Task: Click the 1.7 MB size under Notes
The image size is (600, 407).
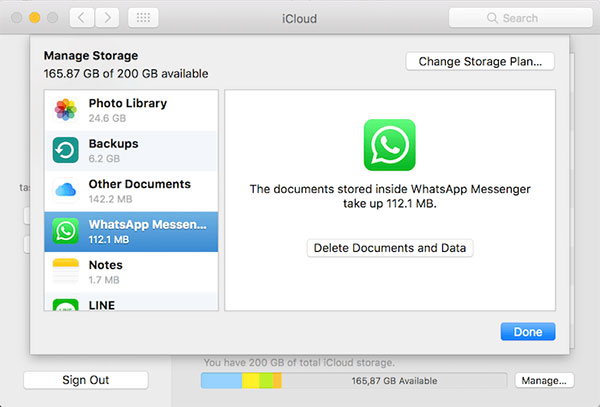Action: 104,280
